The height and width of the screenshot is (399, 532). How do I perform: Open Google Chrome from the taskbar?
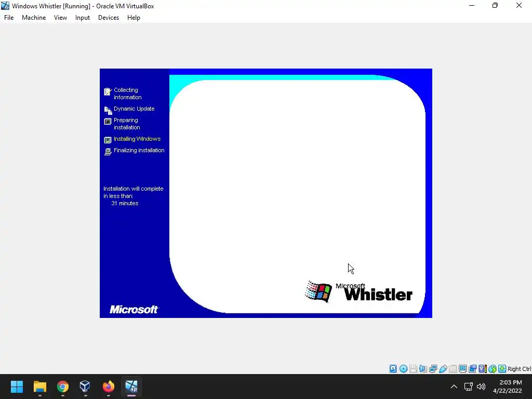click(63, 387)
